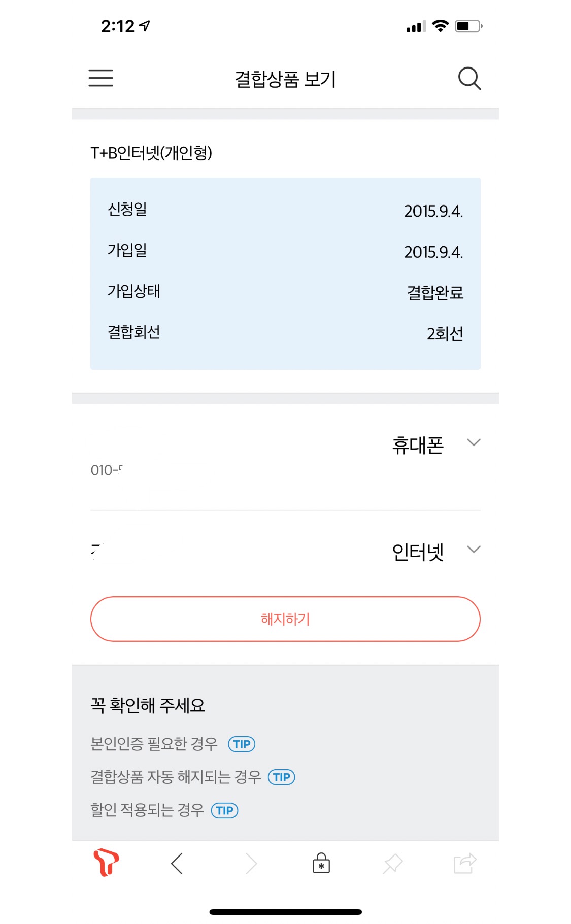This screenshot has width=571, height=924.
Task: Tap the search magnifier icon
Action: [x=469, y=79]
